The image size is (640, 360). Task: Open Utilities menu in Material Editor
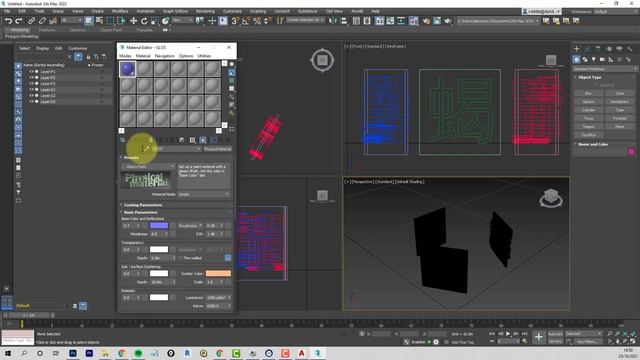[204, 56]
